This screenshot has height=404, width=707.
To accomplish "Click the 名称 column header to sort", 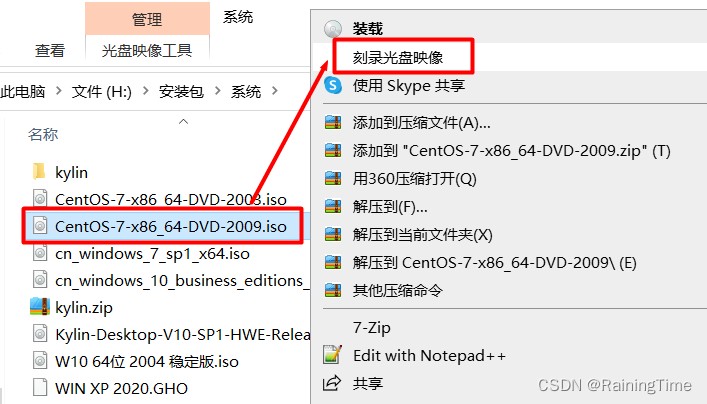I will pos(43,134).
